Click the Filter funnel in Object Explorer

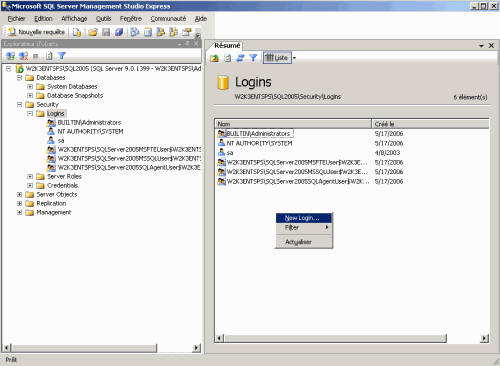tap(62, 56)
